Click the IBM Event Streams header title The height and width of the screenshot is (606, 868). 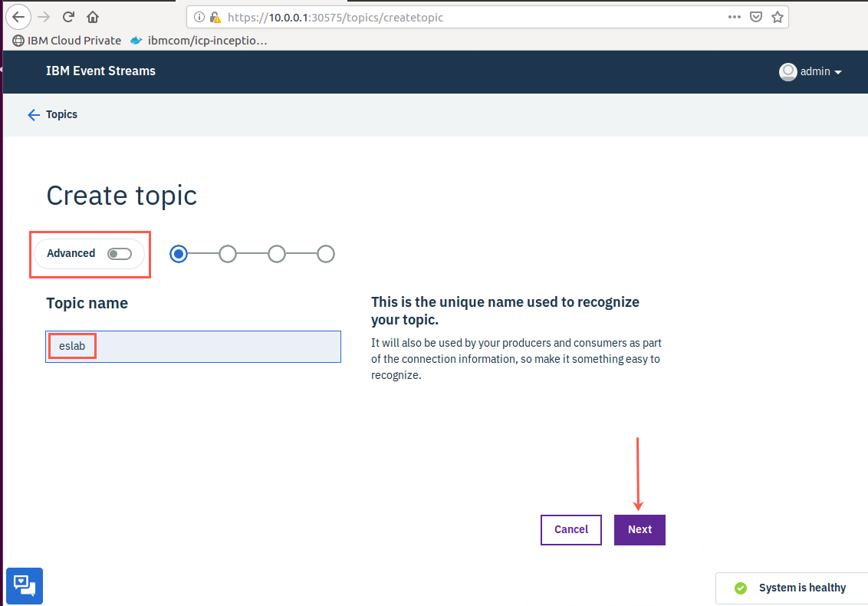point(100,71)
